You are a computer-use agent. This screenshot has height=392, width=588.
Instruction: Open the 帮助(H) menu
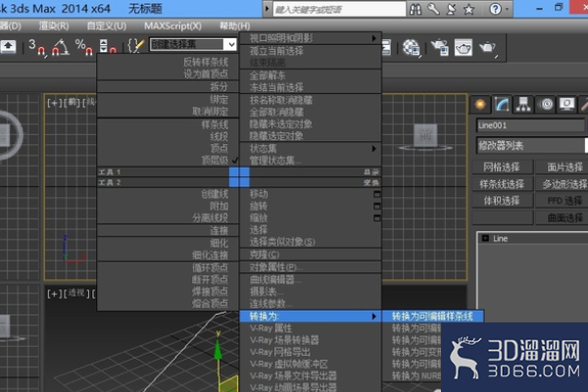[235, 25]
